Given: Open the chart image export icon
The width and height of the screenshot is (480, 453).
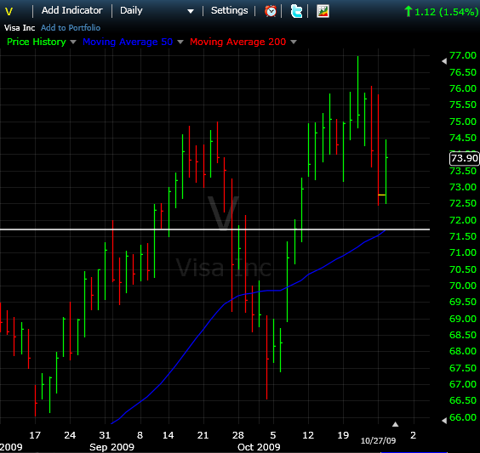Looking at the screenshot, I should pos(323,11).
